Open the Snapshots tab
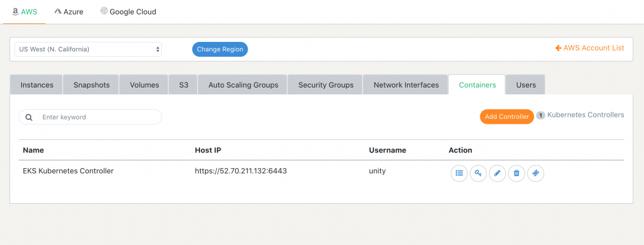644x245 pixels. coord(91,85)
